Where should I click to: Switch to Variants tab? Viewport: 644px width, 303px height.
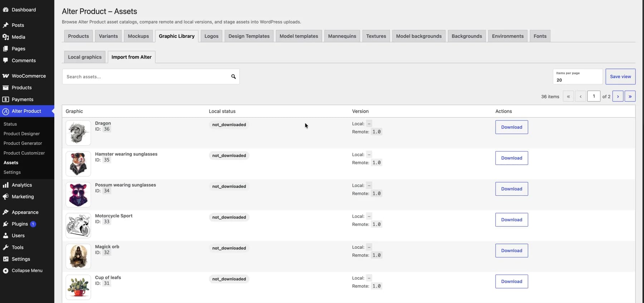pos(108,36)
